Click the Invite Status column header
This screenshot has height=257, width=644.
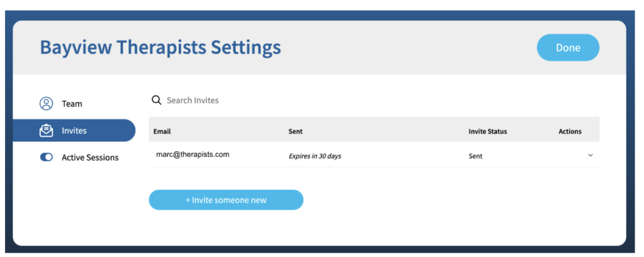[487, 132]
